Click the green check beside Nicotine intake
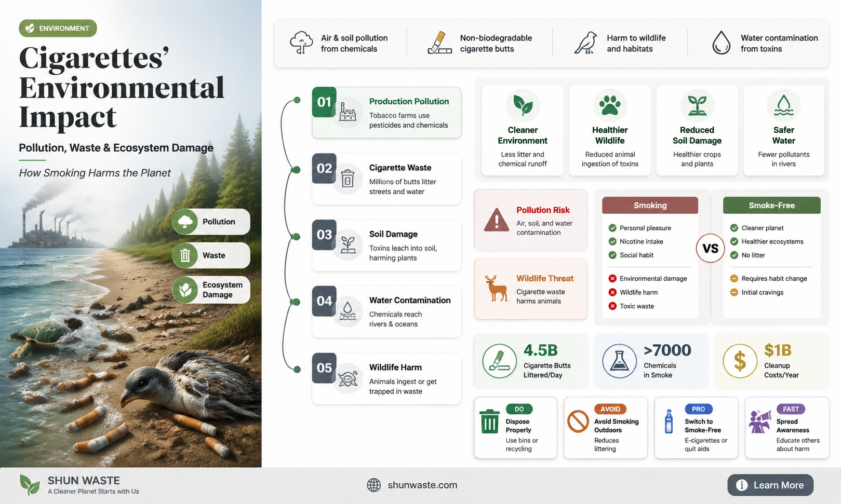This screenshot has width=841, height=504. click(x=612, y=241)
